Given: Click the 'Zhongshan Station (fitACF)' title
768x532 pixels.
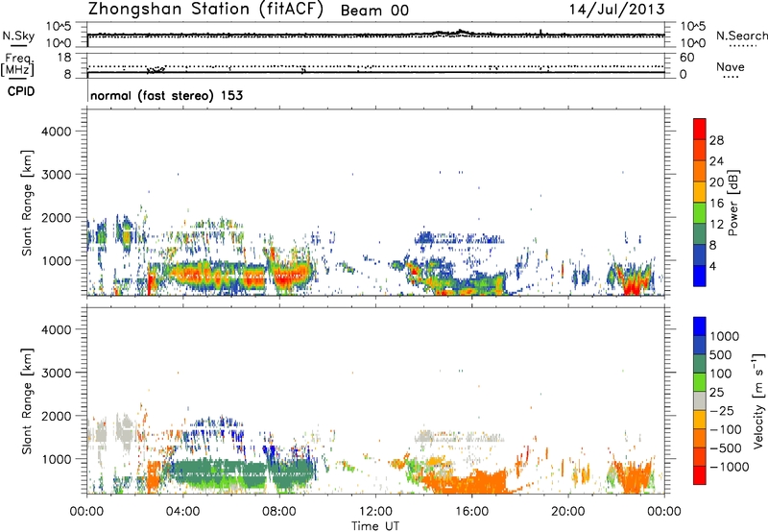Looking at the screenshot, I should 205,10.
